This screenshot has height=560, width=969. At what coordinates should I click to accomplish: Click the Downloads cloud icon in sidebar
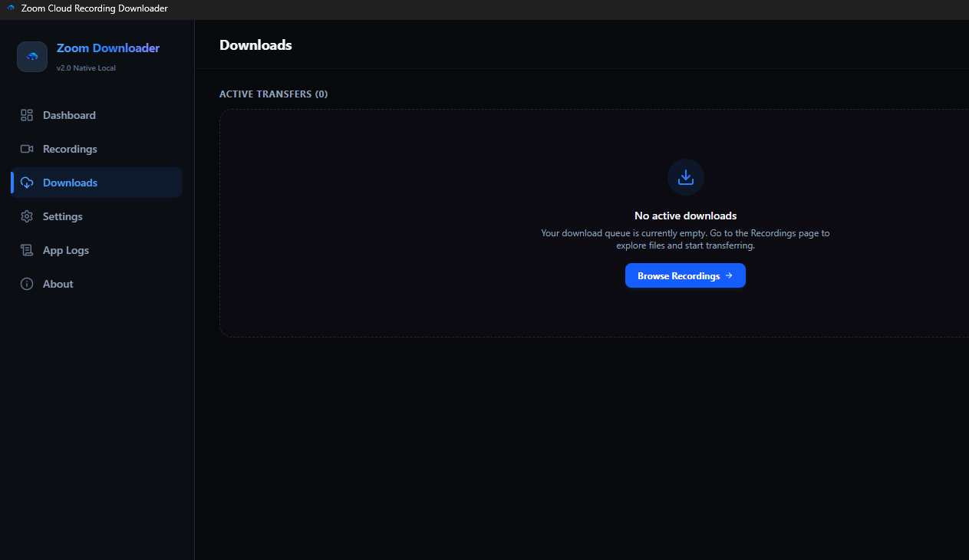point(27,183)
